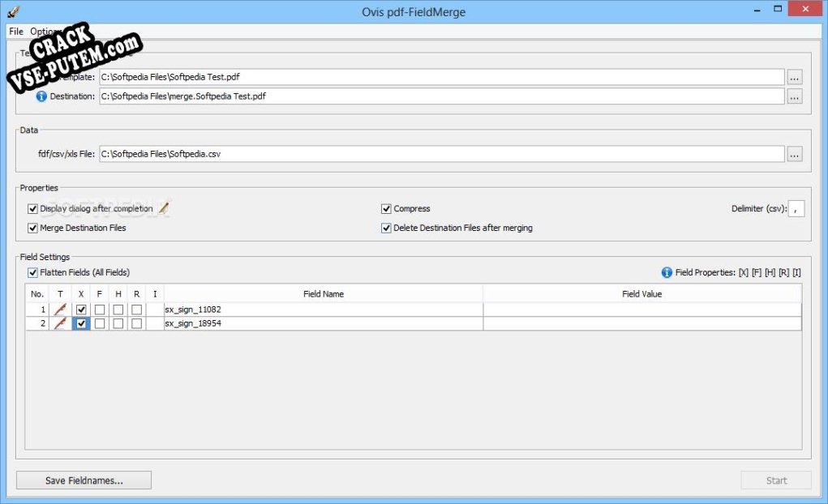Uncheck Delete Destination Files after merging

[x=387, y=227]
